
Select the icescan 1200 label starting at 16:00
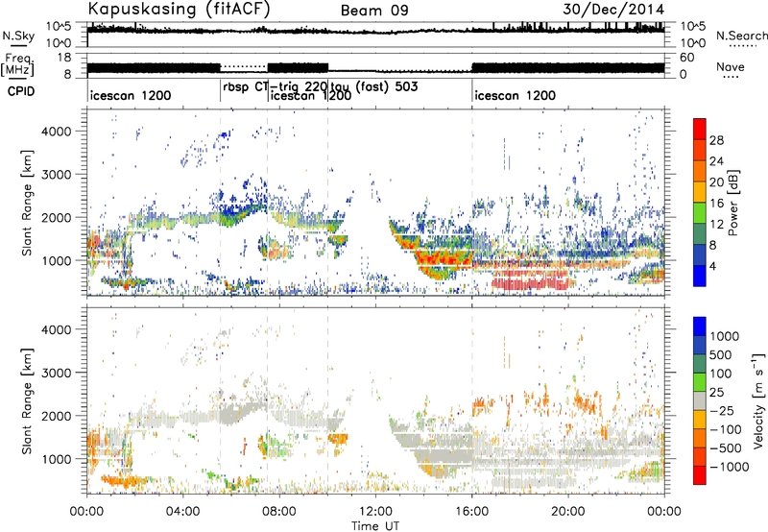point(516,95)
